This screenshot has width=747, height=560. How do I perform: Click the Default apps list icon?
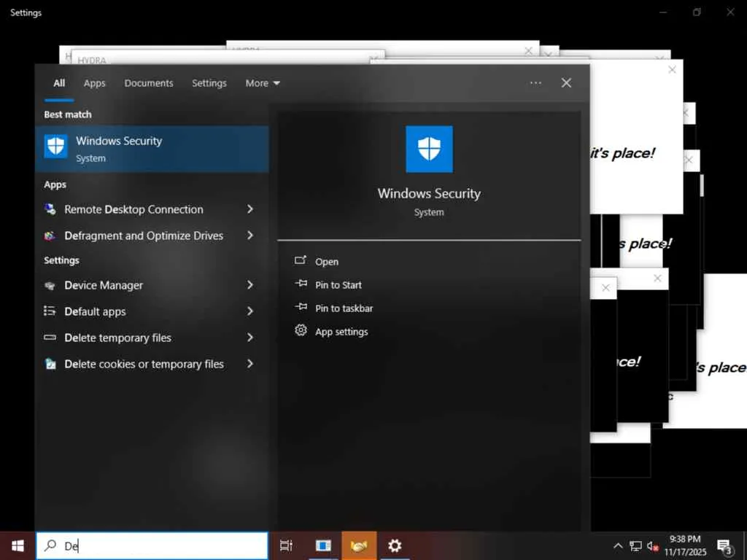[50, 311]
